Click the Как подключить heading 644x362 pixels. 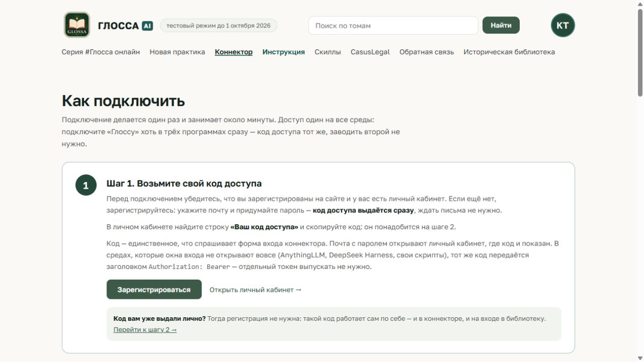[x=123, y=101]
